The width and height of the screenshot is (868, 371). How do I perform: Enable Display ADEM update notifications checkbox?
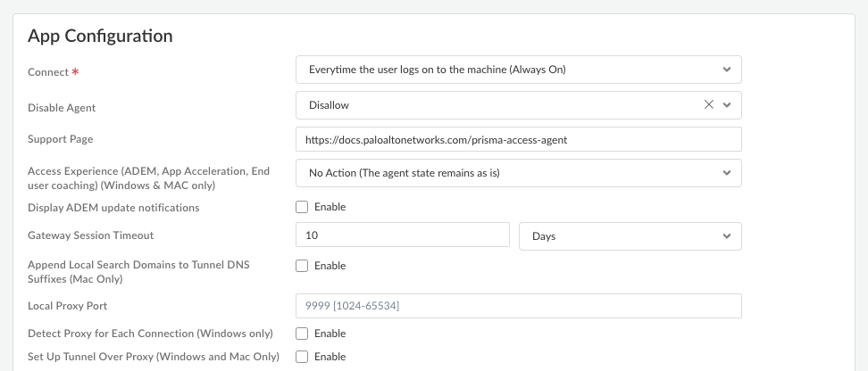coord(302,207)
